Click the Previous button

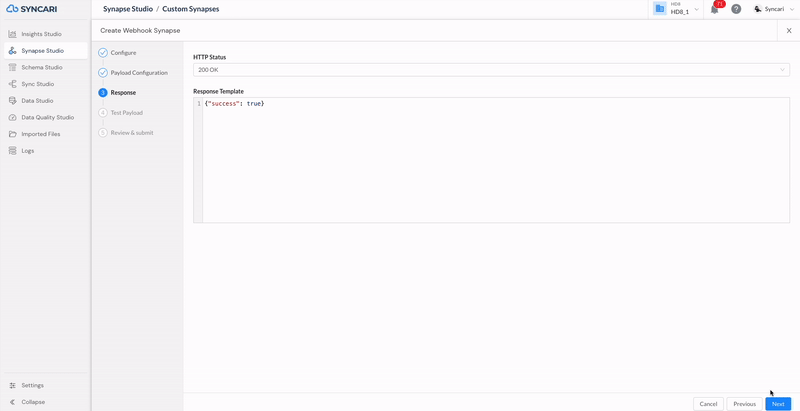[744, 404]
